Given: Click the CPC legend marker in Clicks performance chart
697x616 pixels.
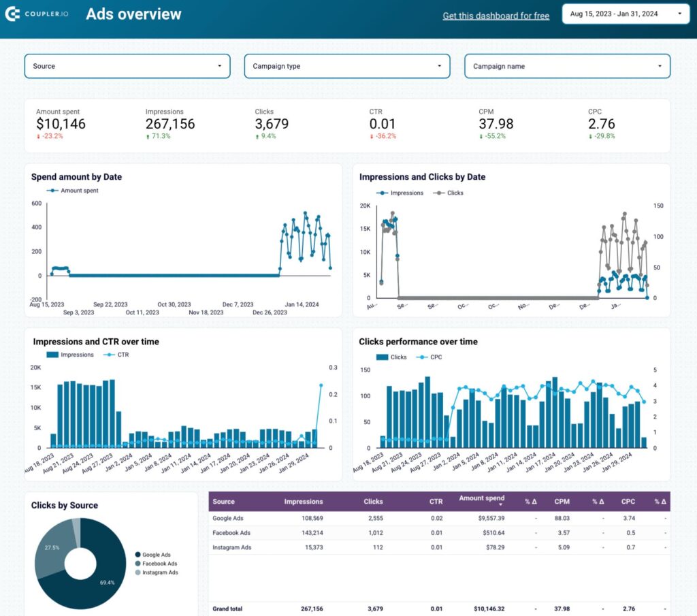Looking at the screenshot, I should tap(422, 357).
